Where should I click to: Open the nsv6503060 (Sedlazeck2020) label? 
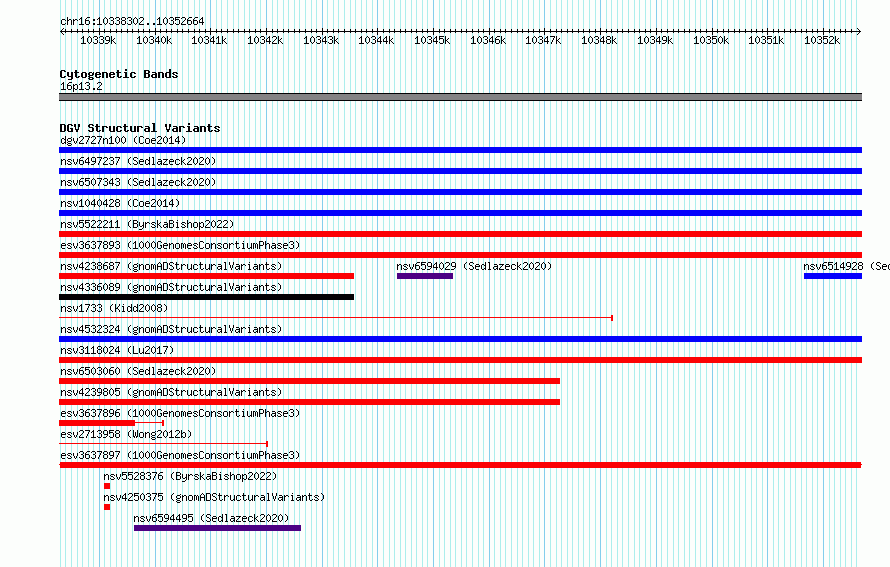pyautogui.click(x=138, y=371)
